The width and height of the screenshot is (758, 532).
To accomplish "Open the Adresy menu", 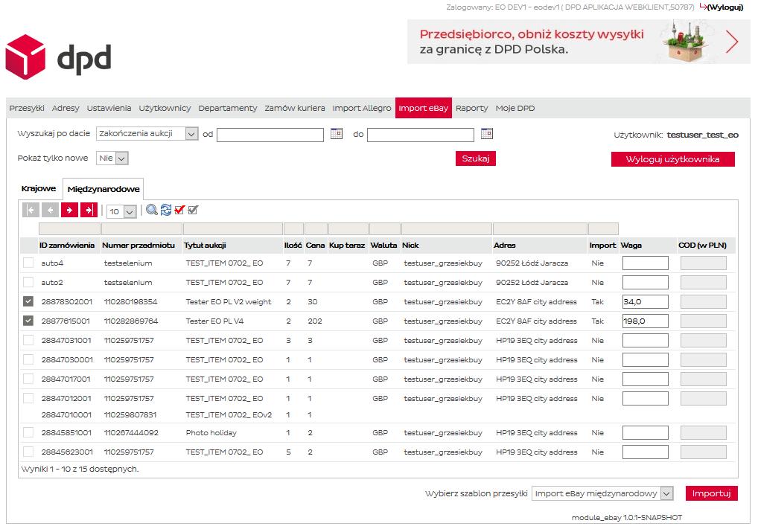I will pos(66,108).
